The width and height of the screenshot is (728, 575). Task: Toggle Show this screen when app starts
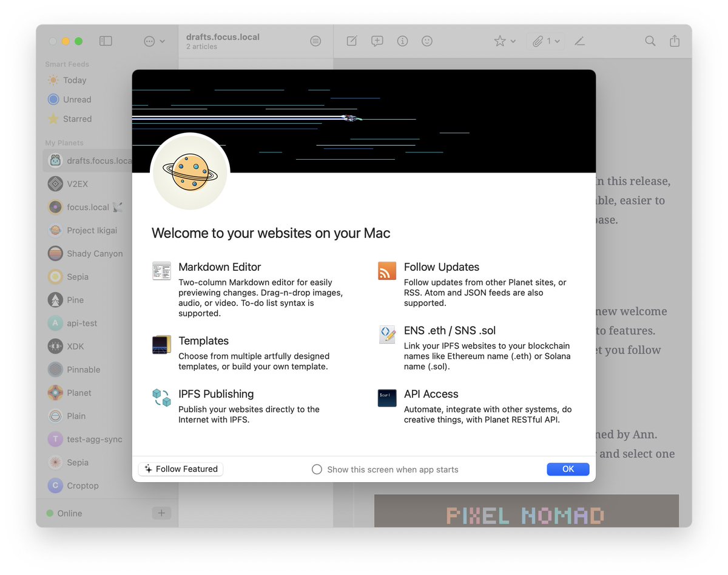point(317,469)
